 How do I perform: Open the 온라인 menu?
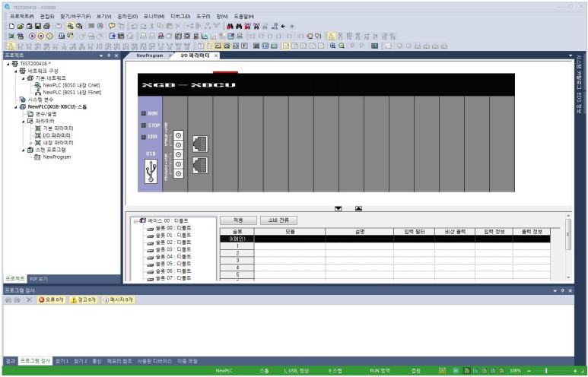(127, 17)
